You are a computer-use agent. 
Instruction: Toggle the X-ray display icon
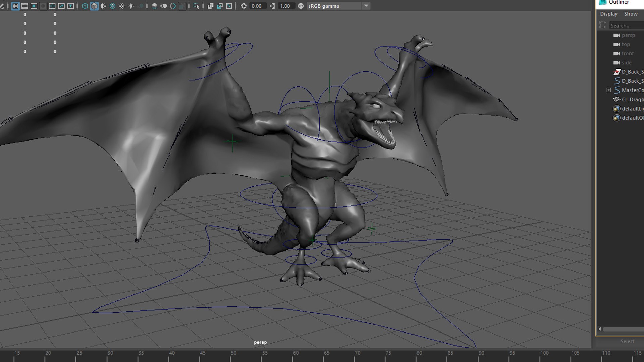click(211, 6)
